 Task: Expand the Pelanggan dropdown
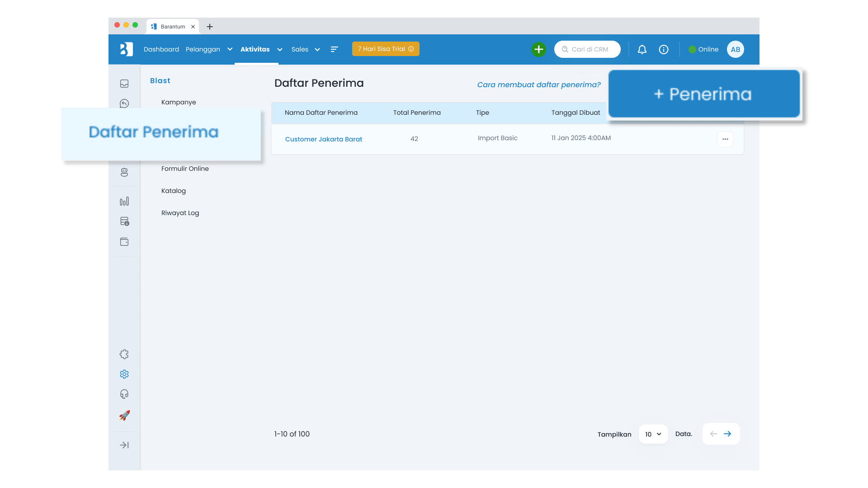(229, 49)
